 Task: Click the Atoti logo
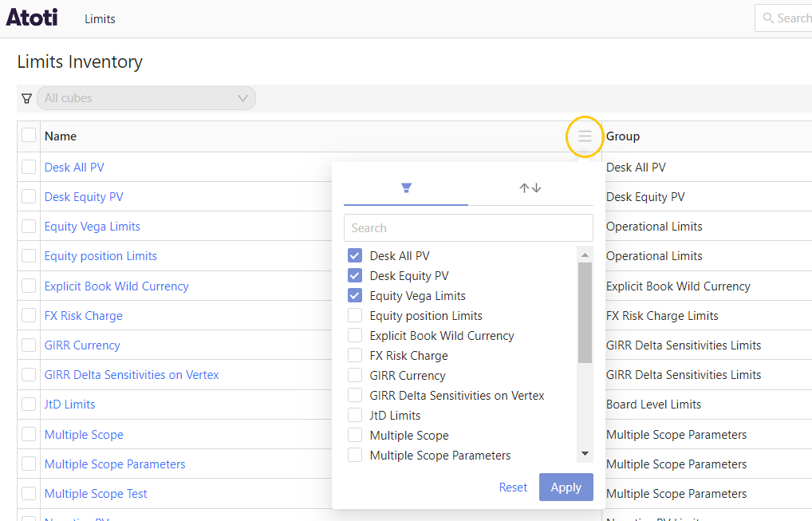click(32, 17)
